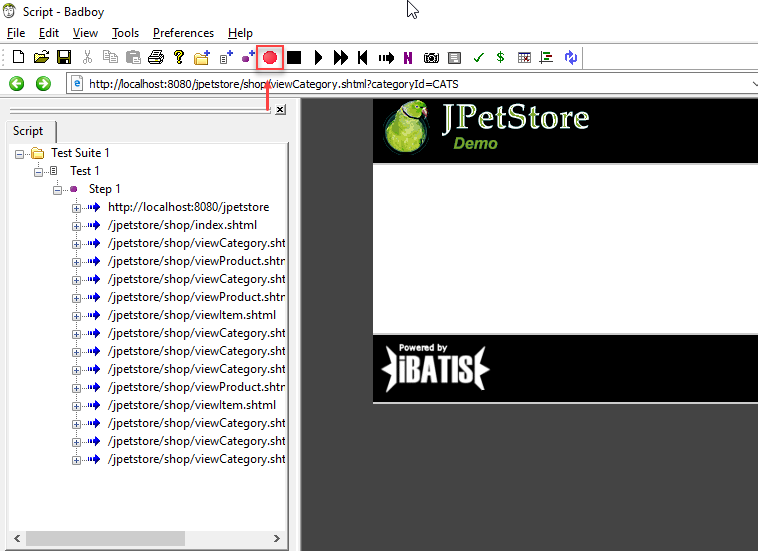Collapse the Step 1 node

(x=58, y=189)
